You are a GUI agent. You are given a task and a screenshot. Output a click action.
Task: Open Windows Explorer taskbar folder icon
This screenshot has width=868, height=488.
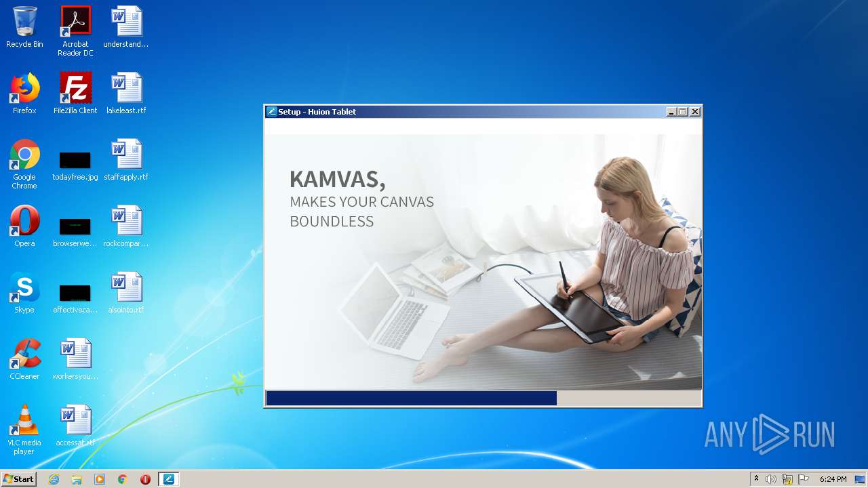[x=77, y=479]
